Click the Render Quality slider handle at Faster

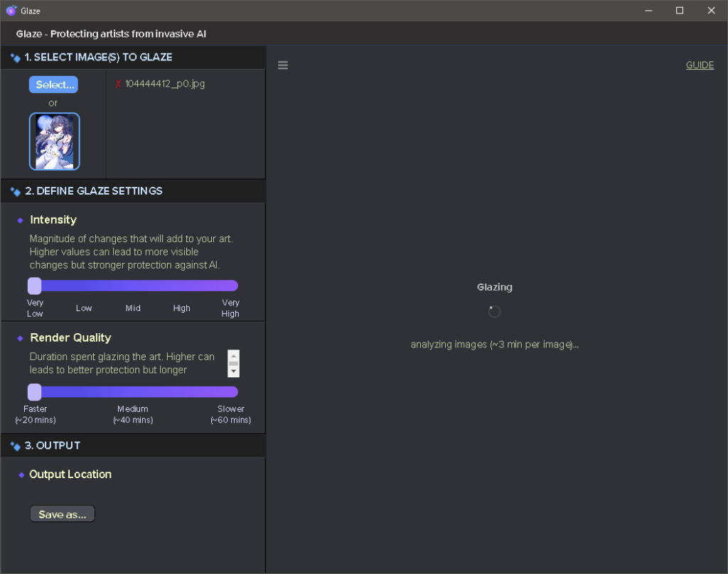34,392
